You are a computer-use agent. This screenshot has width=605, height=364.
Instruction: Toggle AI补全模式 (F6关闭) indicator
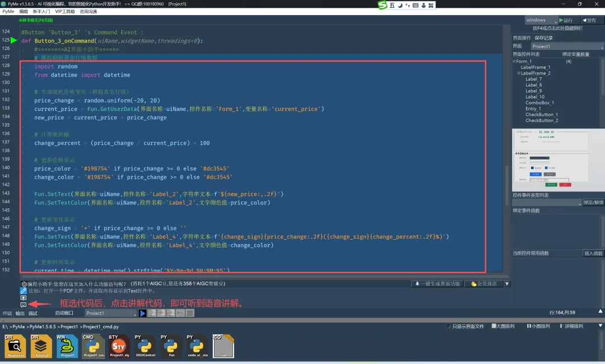[x=36, y=20]
